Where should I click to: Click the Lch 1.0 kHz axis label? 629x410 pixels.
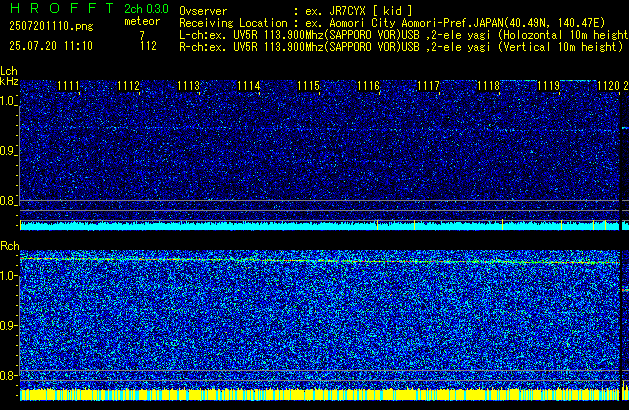(8, 101)
